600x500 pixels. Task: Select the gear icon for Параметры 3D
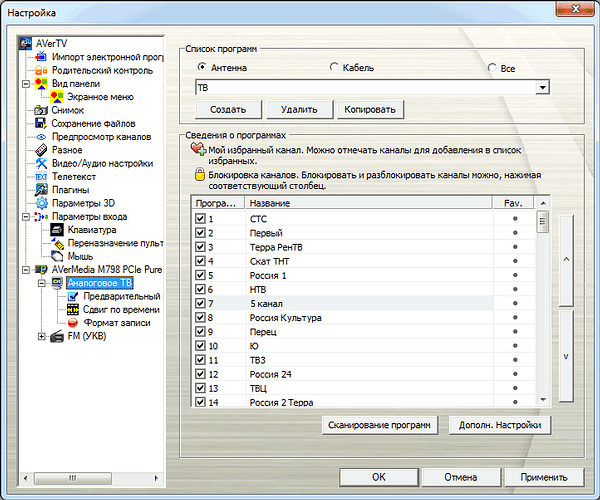(41, 203)
